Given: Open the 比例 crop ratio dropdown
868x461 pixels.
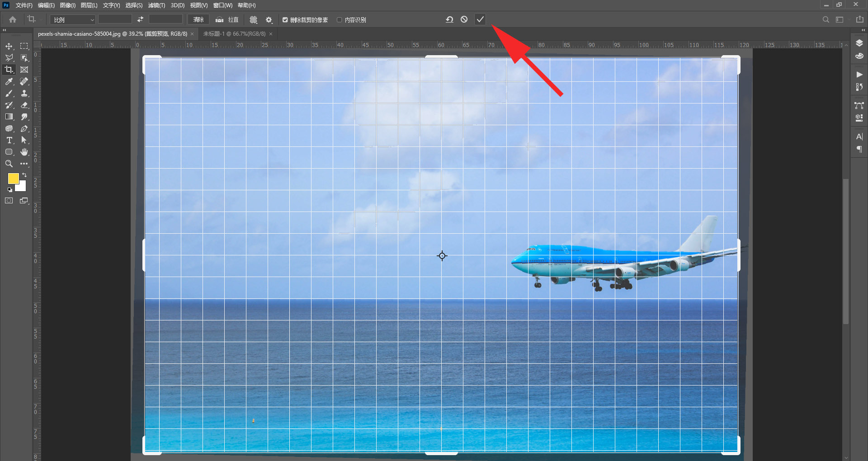Looking at the screenshot, I should click(x=73, y=20).
